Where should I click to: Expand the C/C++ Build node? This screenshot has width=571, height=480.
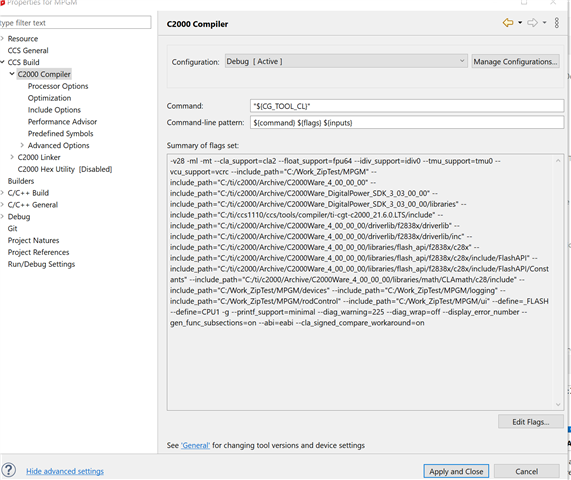point(2,193)
